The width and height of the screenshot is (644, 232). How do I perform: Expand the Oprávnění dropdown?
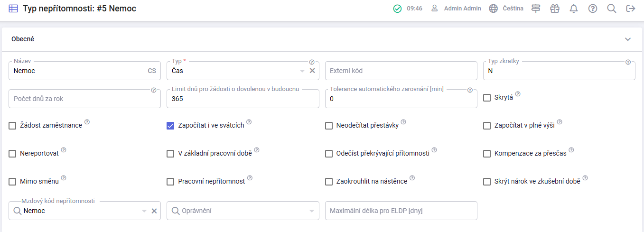coord(312,211)
